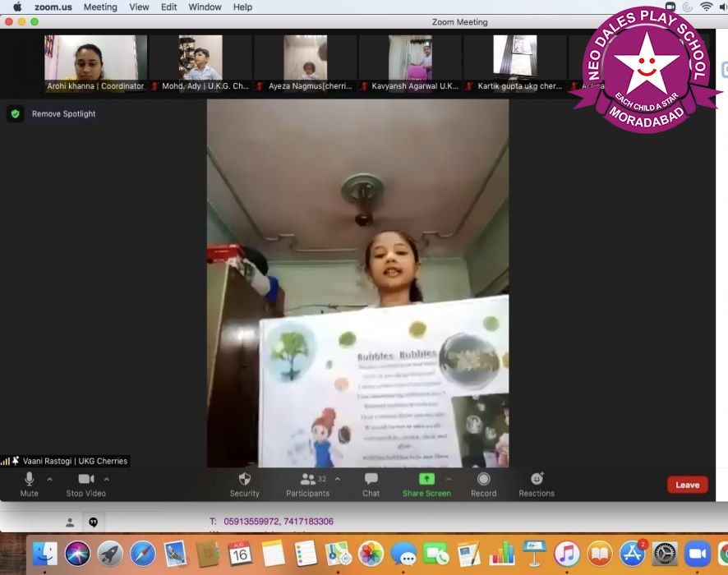Open the Participants panel
Image resolution: width=728 pixels, height=575 pixels.
click(308, 485)
